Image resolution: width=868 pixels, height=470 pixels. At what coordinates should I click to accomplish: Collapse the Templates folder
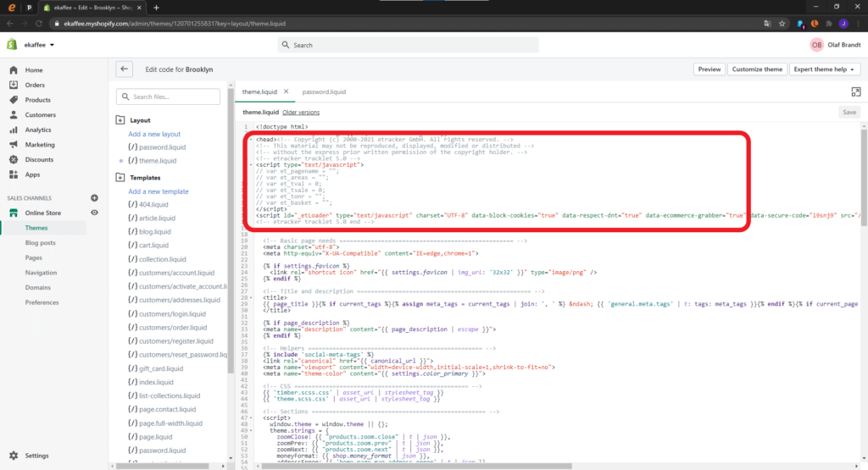[120, 178]
